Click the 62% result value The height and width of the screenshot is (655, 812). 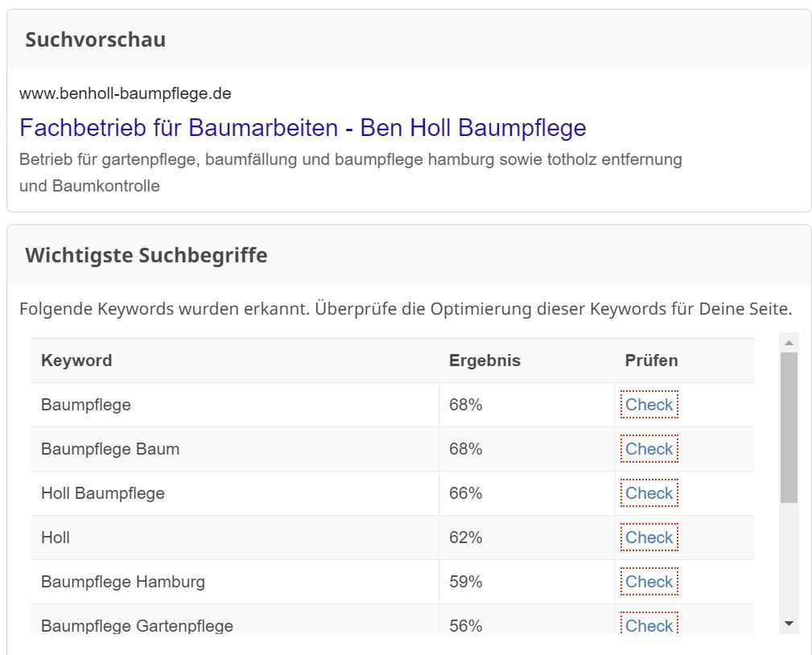(x=466, y=538)
